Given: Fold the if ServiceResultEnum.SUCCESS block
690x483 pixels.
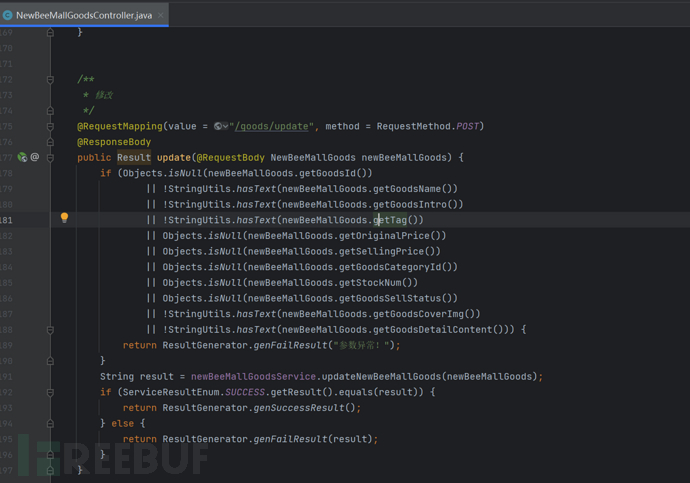Looking at the screenshot, I should (50, 392).
